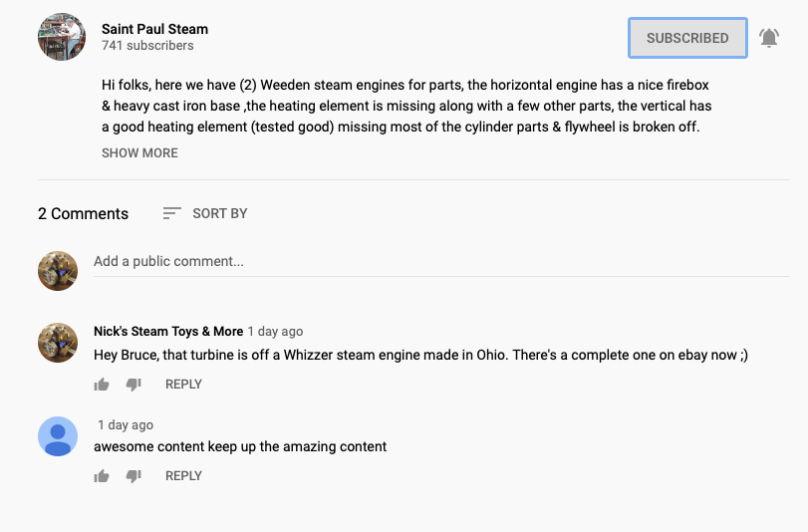Image resolution: width=808 pixels, height=532 pixels.
Task: Click the notification bell icon
Action: click(x=768, y=38)
